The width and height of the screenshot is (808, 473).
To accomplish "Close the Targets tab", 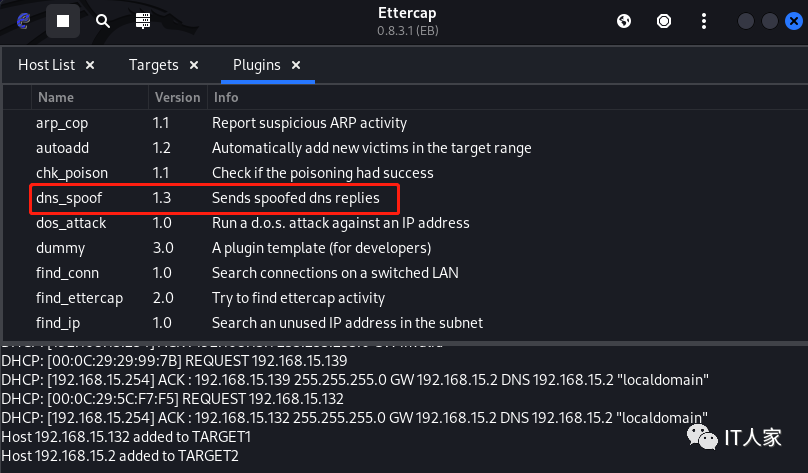I will pyautogui.click(x=193, y=65).
